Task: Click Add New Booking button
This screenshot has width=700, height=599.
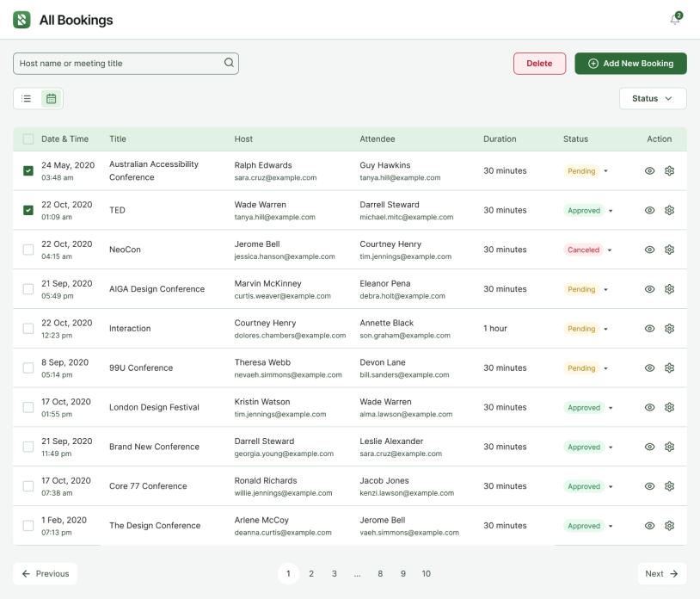Action: [630, 64]
